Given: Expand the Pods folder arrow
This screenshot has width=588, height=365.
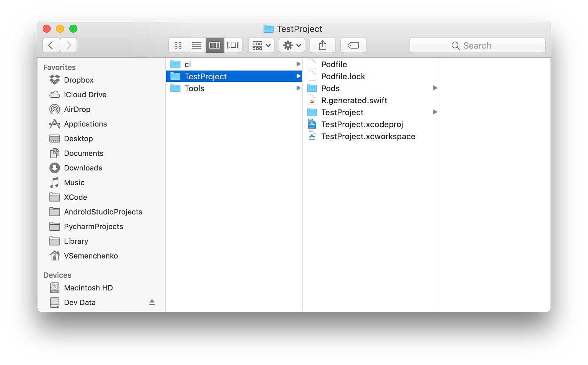Looking at the screenshot, I should pos(435,88).
